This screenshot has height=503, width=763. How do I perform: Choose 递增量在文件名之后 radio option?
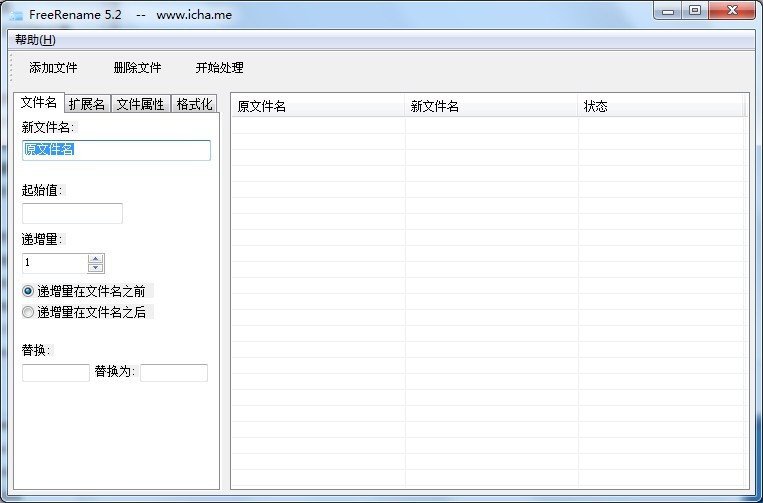coord(28,312)
